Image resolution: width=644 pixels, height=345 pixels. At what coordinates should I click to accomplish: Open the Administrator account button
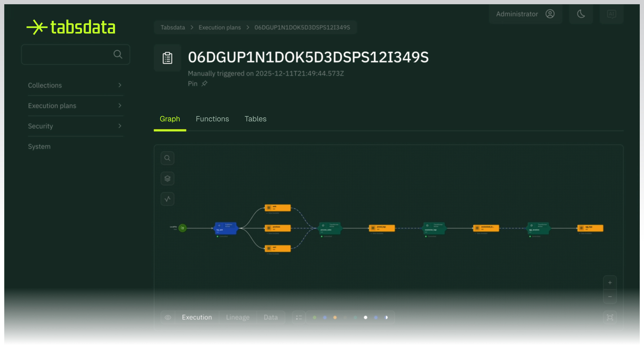pyautogui.click(x=525, y=14)
